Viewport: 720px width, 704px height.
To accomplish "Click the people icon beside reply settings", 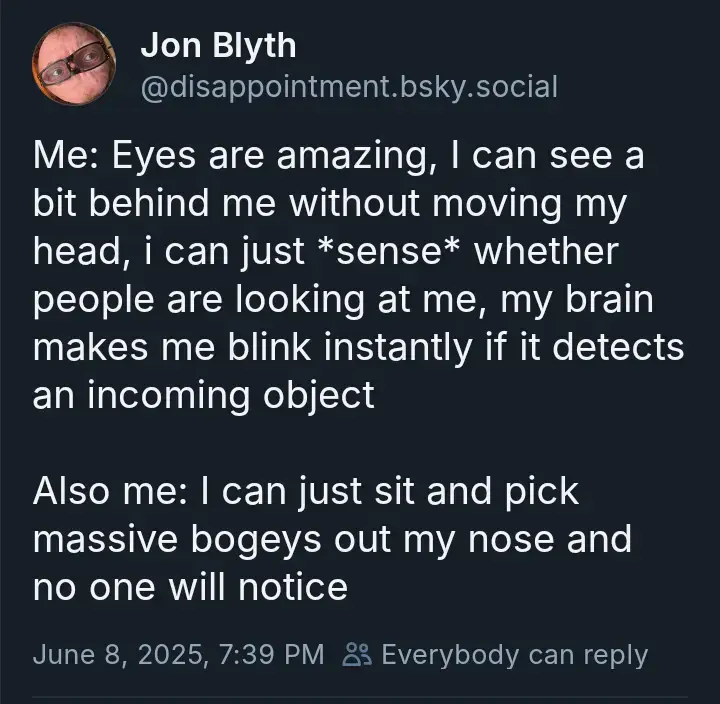I will click(357, 655).
